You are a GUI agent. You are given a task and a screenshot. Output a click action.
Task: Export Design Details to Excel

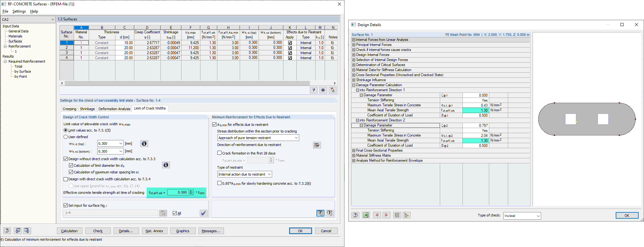click(366, 215)
